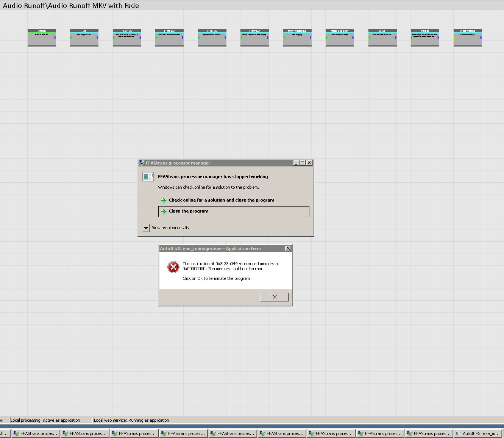The height and width of the screenshot is (438, 504).
Task: Select the Clear Cache node
Action: (468, 38)
